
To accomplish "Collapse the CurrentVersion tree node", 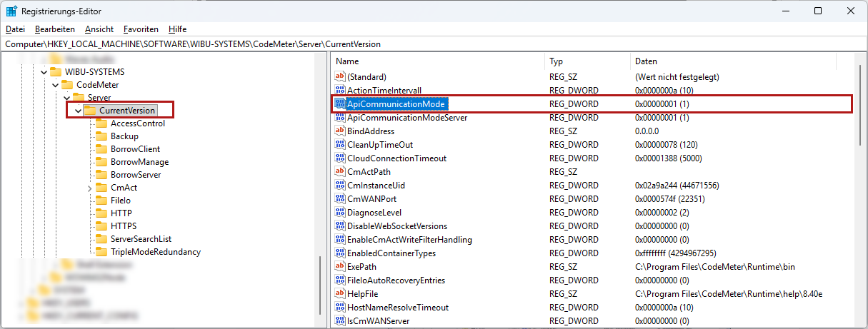I will 78,111.
